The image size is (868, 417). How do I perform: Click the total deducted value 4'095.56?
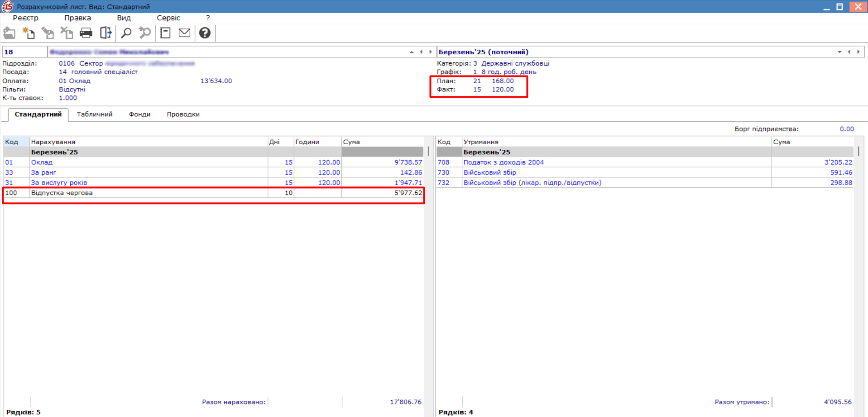[x=838, y=402]
